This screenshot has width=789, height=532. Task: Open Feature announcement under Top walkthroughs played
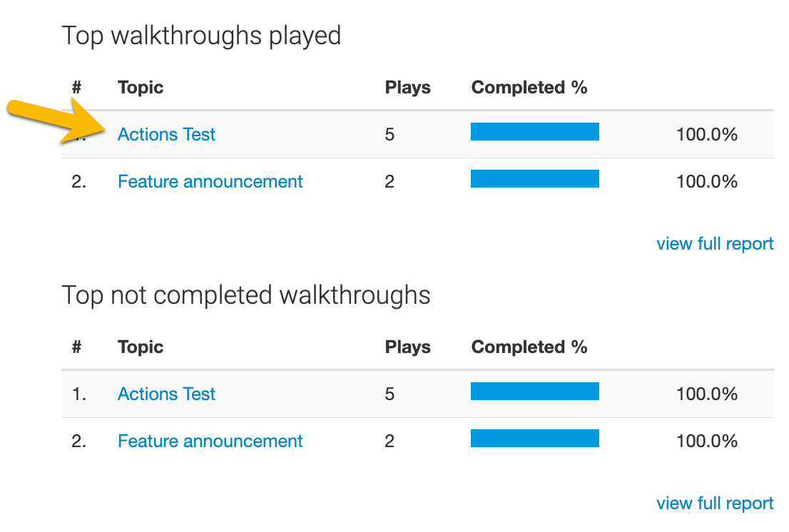[x=210, y=182]
